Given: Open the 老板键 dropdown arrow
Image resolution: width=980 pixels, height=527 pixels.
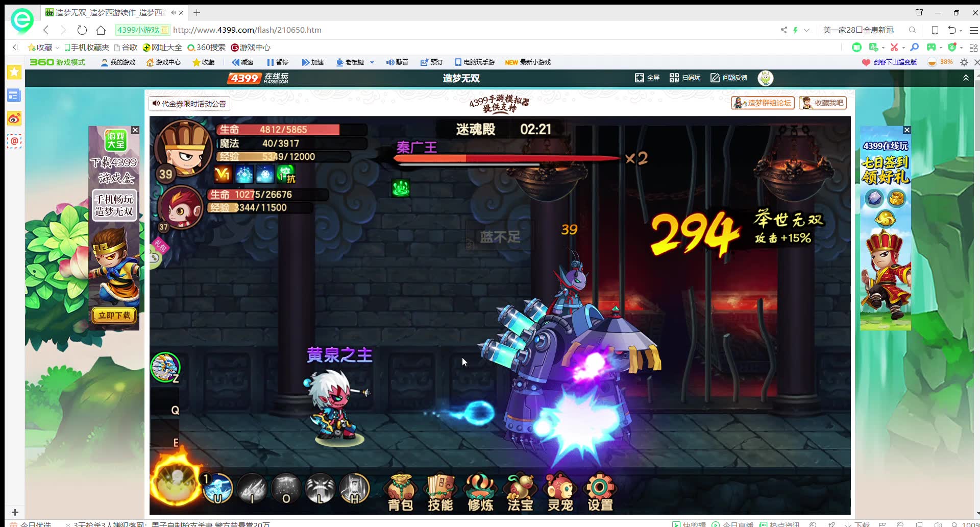Looking at the screenshot, I should pyautogui.click(x=372, y=62).
